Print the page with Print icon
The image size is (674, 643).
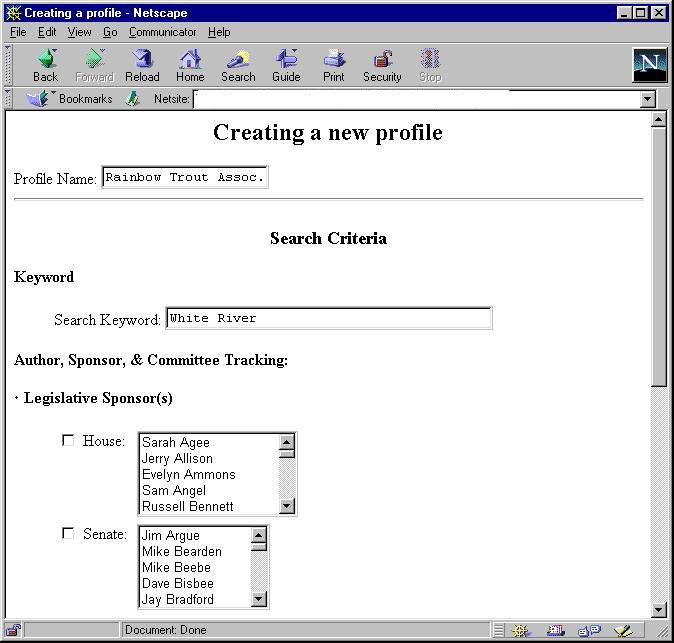[334, 65]
